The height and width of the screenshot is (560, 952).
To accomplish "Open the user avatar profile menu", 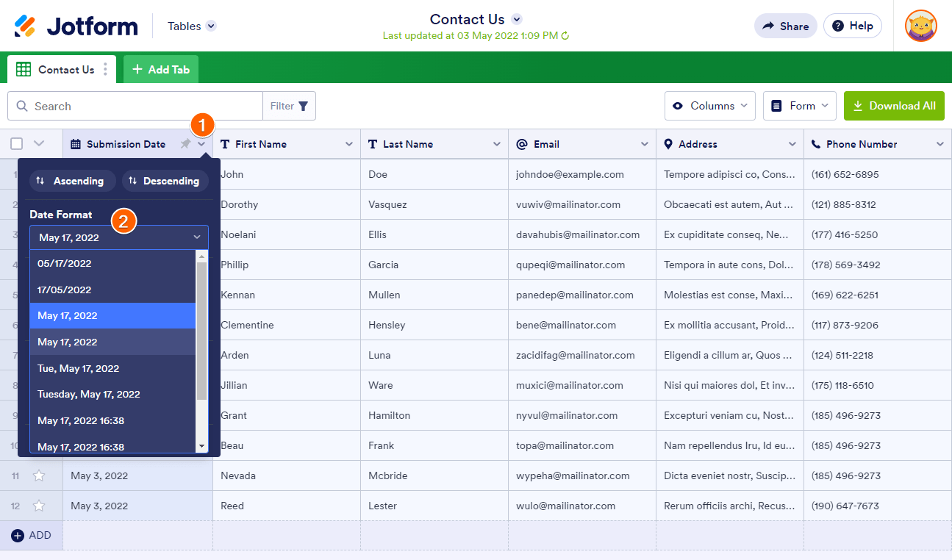I will (x=920, y=26).
